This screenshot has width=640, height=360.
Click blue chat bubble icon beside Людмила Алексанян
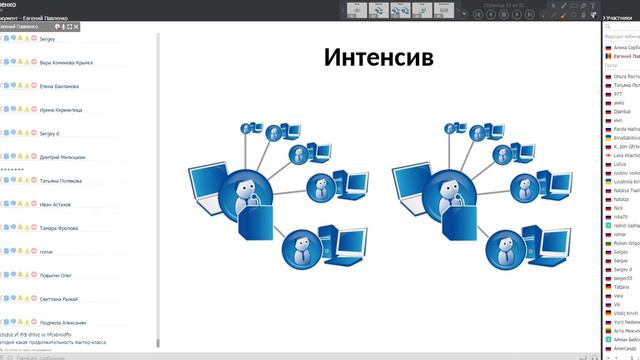tap(13, 322)
